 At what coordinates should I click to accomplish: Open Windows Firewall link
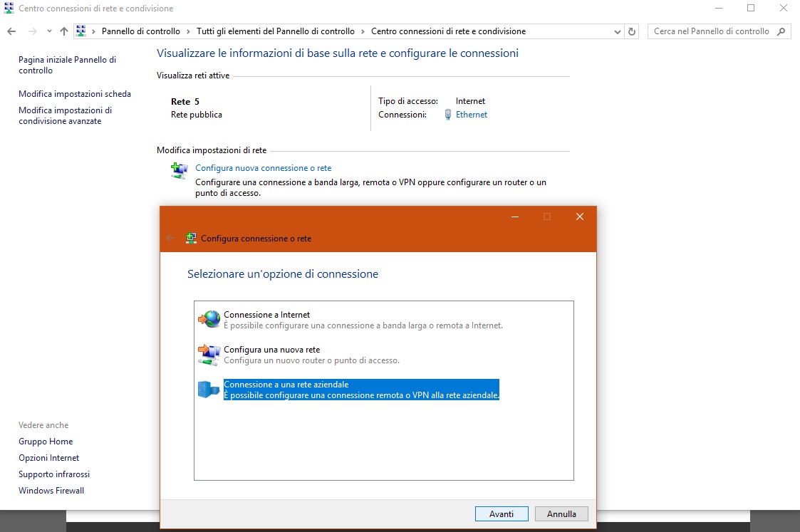tap(51, 491)
